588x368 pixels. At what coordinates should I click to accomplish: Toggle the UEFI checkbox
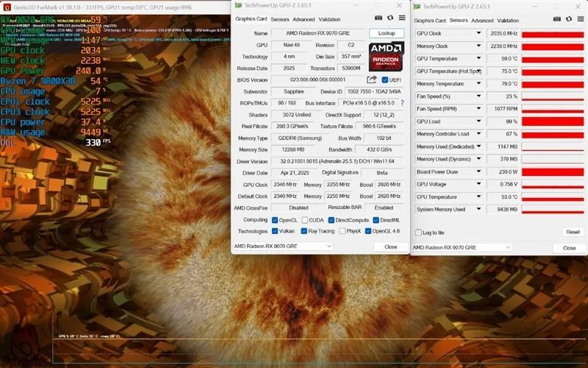coord(384,79)
